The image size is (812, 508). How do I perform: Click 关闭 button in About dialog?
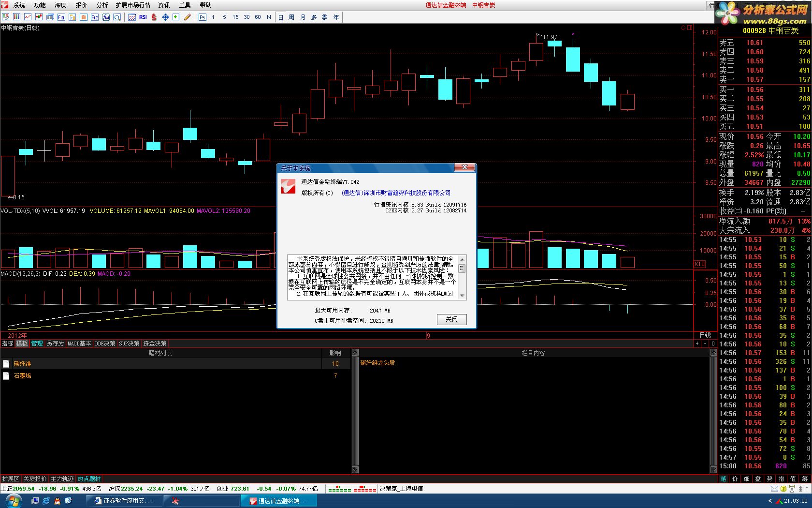[451, 319]
